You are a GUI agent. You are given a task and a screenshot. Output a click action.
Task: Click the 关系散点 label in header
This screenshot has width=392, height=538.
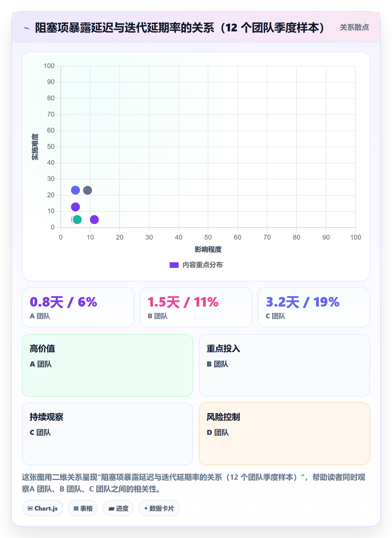pos(354,27)
